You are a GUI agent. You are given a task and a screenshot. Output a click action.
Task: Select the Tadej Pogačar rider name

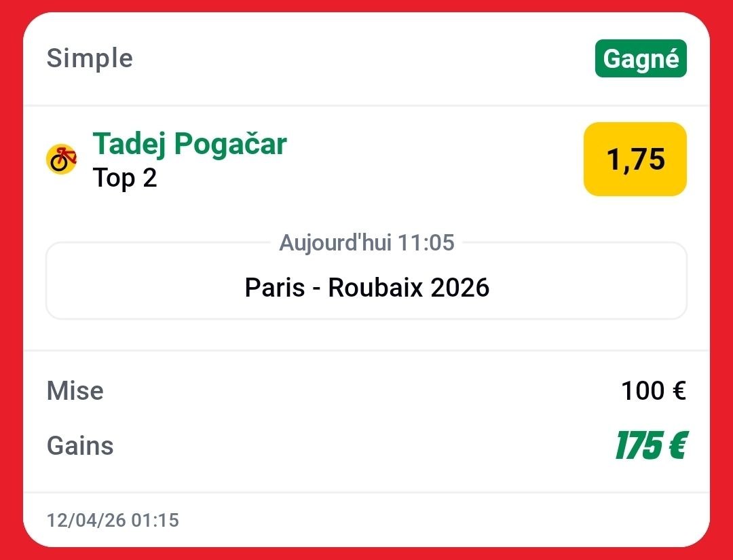(189, 144)
